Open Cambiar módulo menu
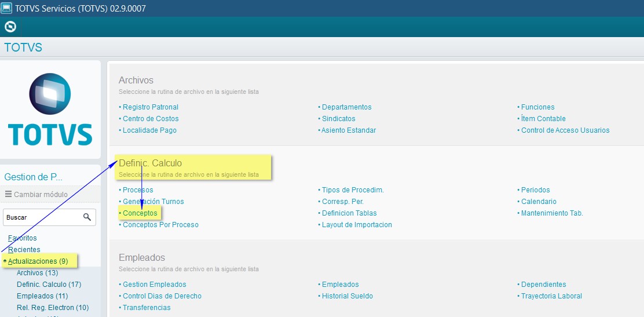The image size is (644, 317). [41, 195]
